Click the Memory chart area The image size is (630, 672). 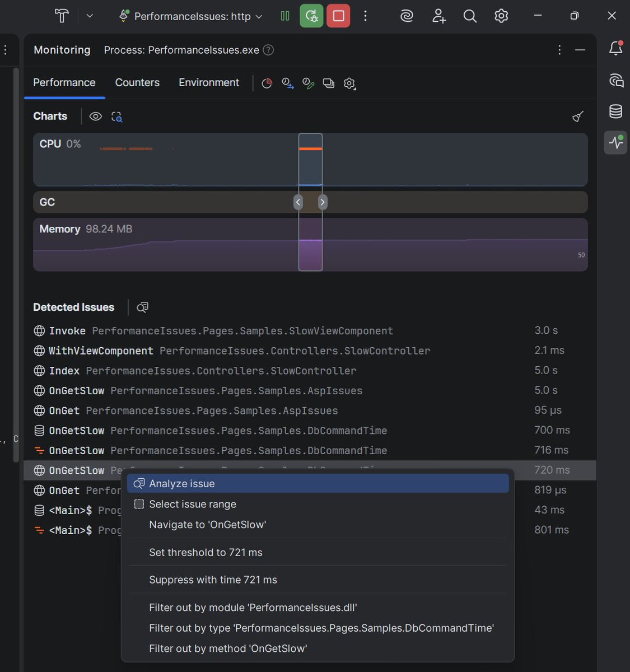310,245
